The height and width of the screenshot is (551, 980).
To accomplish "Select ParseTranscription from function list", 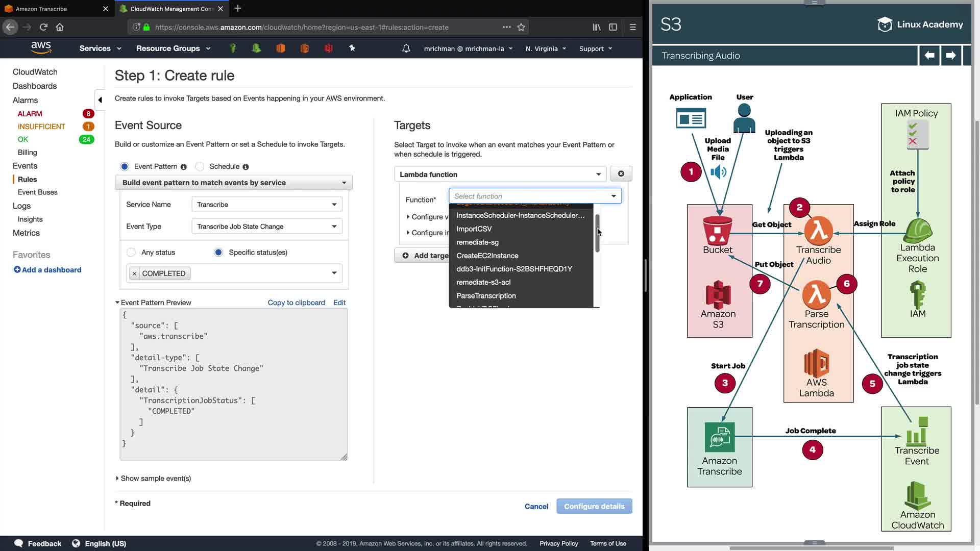I will [486, 296].
